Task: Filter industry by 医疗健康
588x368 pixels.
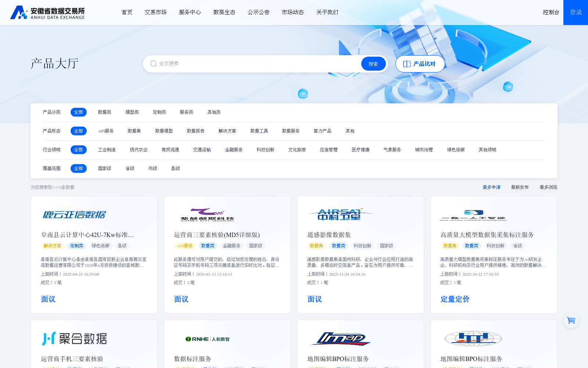Action: (361, 150)
